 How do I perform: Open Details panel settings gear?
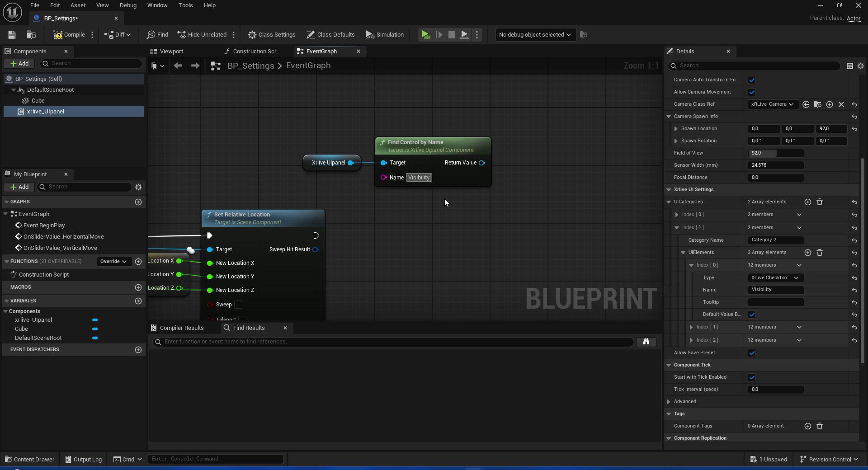861,66
